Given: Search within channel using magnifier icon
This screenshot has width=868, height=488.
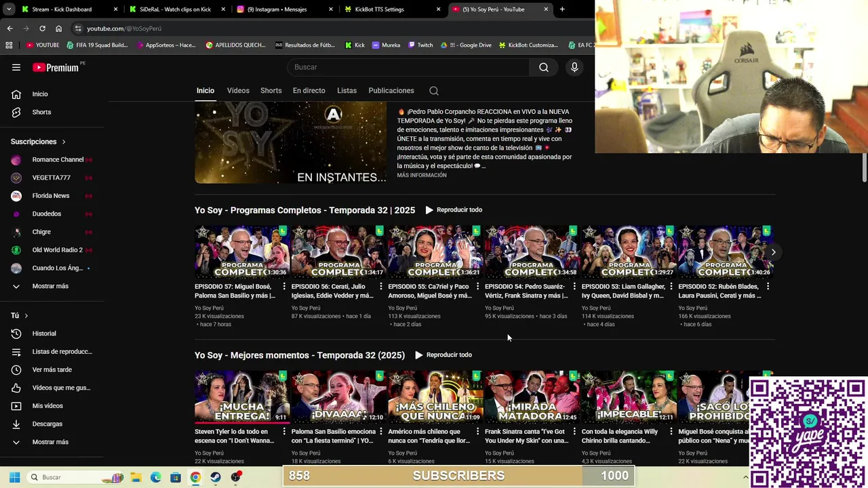Looking at the screenshot, I should [434, 91].
